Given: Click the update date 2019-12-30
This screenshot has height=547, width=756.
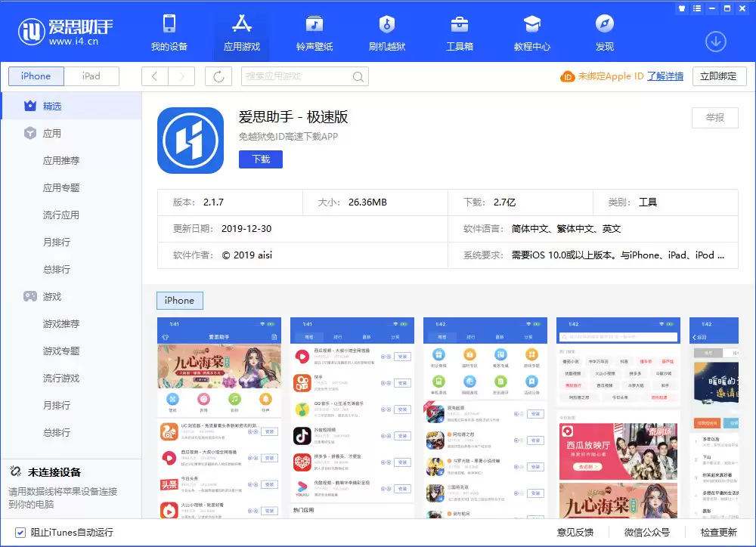Looking at the screenshot, I should tap(246, 228).
